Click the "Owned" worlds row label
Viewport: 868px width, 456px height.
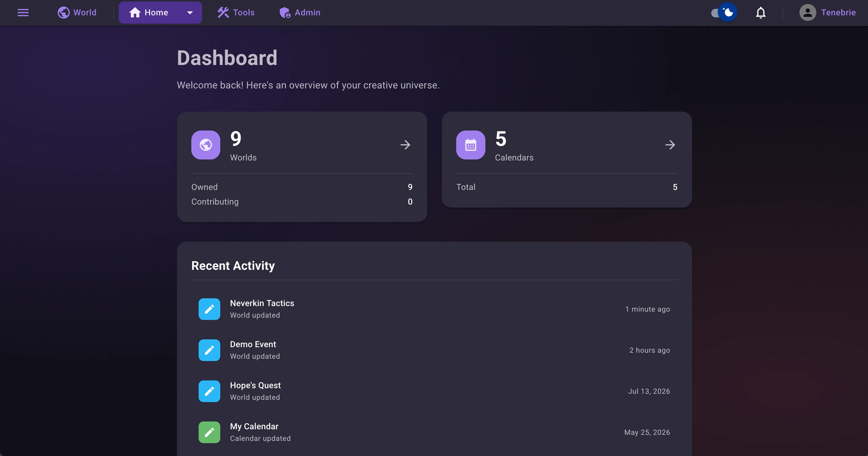(x=205, y=187)
